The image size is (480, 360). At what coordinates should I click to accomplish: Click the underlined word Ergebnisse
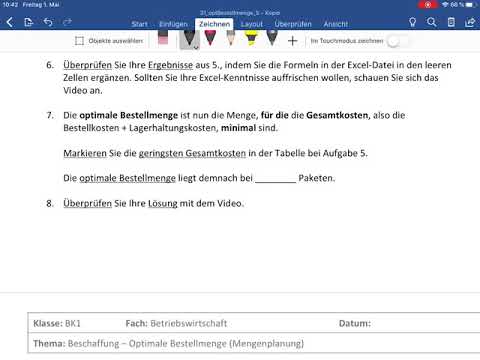[x=170, y=65]
